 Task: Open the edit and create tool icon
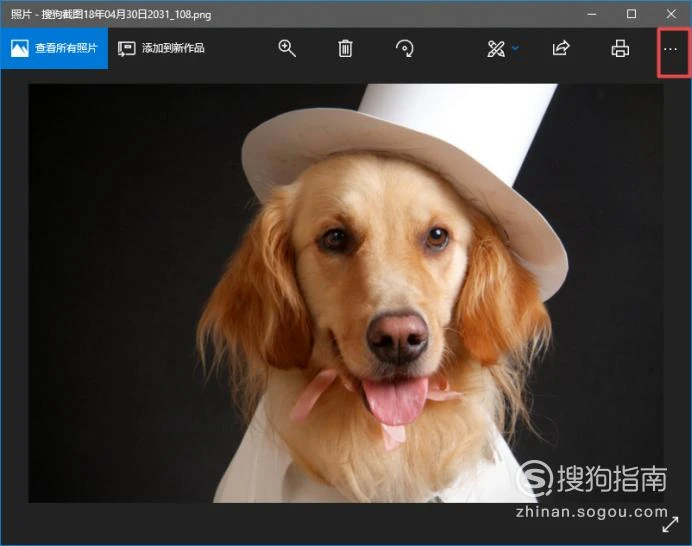coord(495,49)
